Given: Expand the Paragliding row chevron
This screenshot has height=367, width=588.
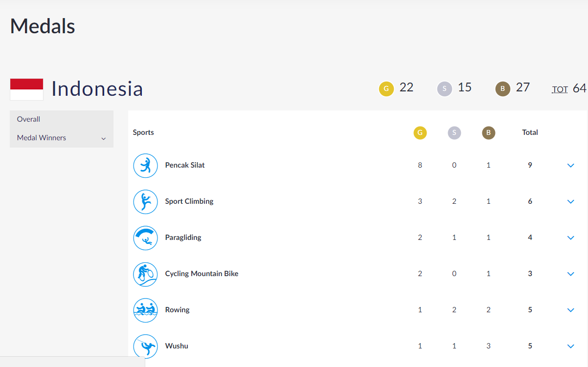Looking at the screenshot, I should 570,238.
